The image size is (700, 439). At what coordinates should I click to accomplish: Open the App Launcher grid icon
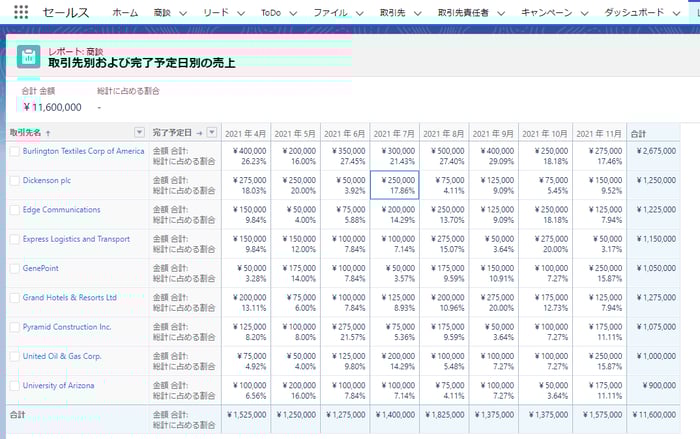[21, 12]
